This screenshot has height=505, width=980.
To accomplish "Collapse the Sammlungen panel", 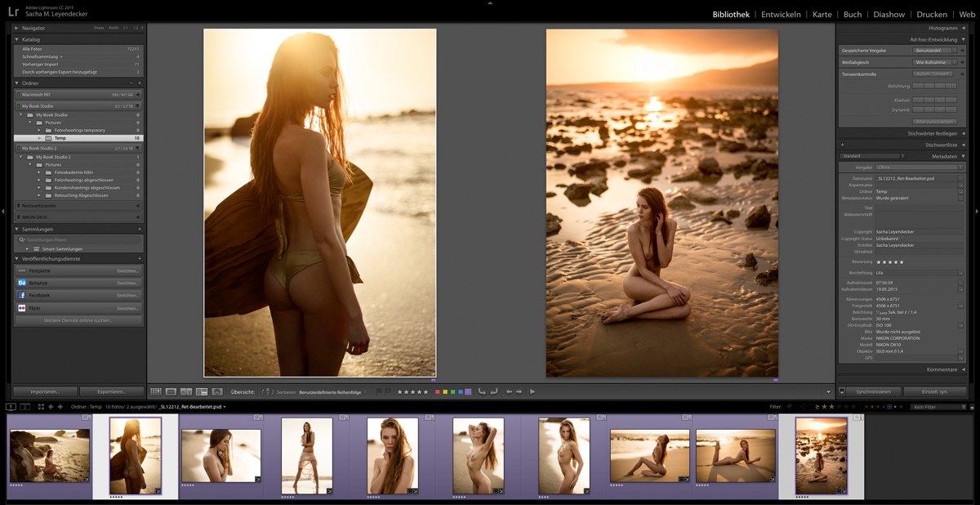I will click(17, 230).
